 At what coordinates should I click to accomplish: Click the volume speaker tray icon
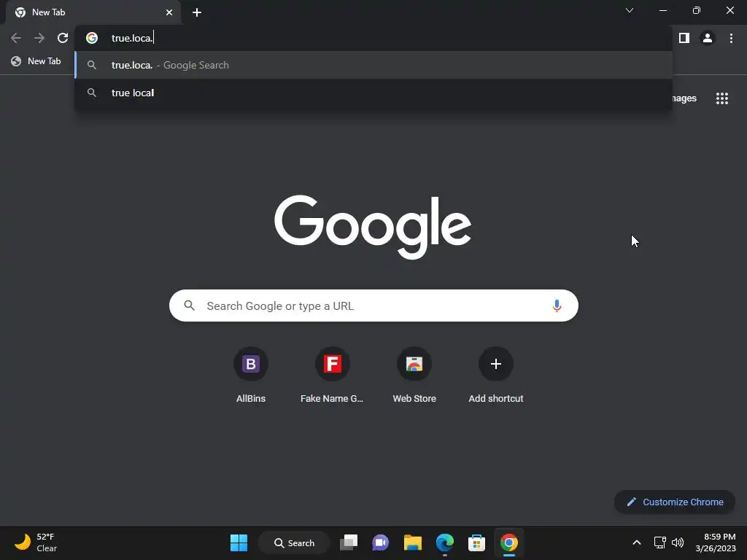pyautogui.click(x=677, y=542)
